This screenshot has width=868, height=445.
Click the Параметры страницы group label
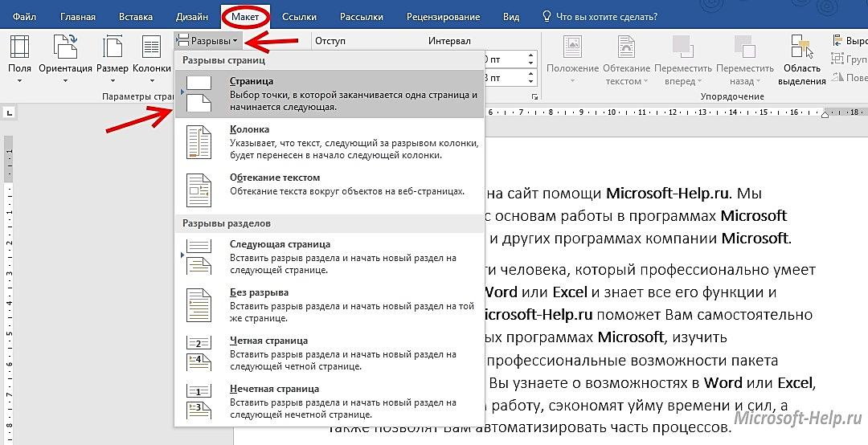pos(138,96)
